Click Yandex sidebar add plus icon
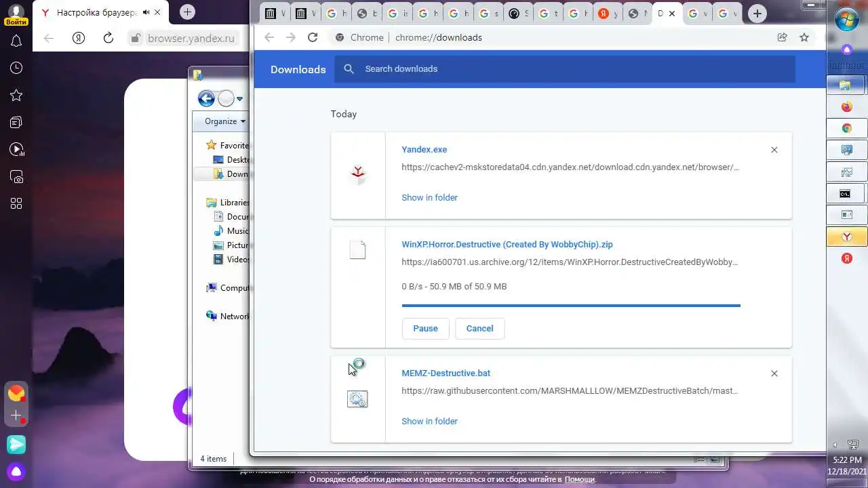Viewport: 868px width, 488px height. coord(16,416)
